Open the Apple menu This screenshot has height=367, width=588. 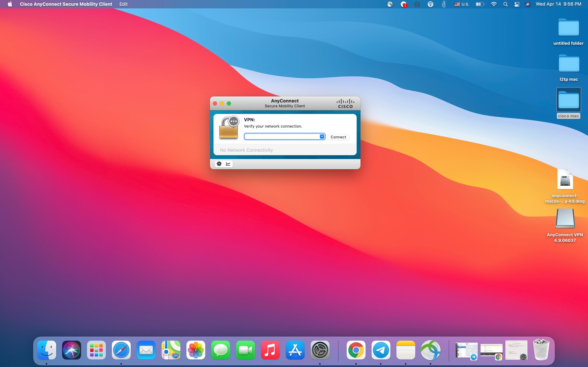(x=10, y=4)
